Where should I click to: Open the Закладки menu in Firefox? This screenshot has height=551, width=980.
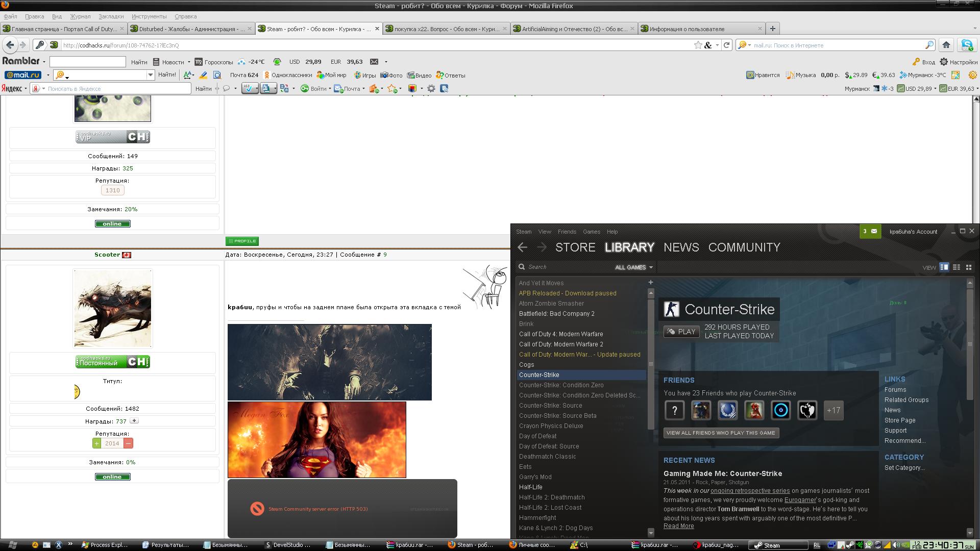click(x=111, y=16)
